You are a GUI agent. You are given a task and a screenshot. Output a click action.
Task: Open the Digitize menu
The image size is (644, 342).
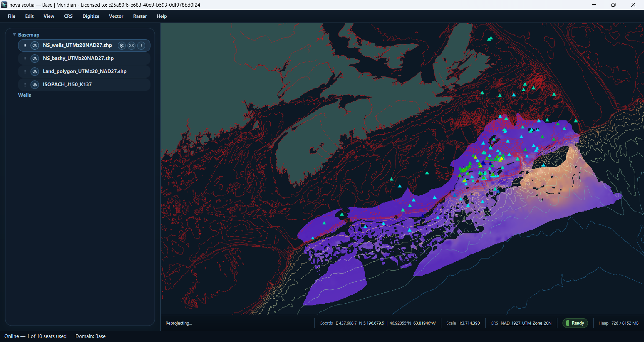click(x=91, y=16)
